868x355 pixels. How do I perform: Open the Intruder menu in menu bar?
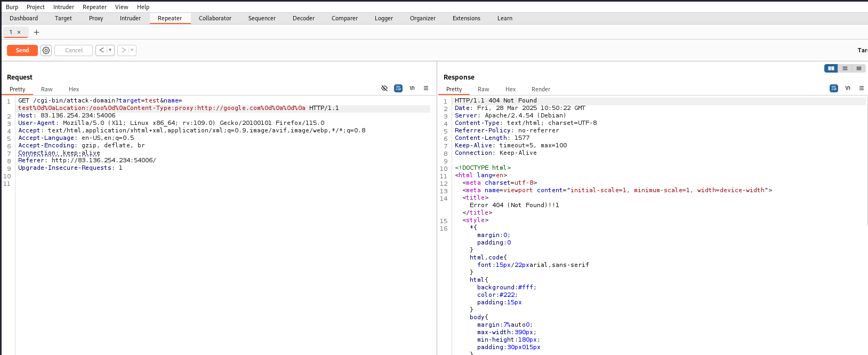pyautogui.click(x=63, y=7)
